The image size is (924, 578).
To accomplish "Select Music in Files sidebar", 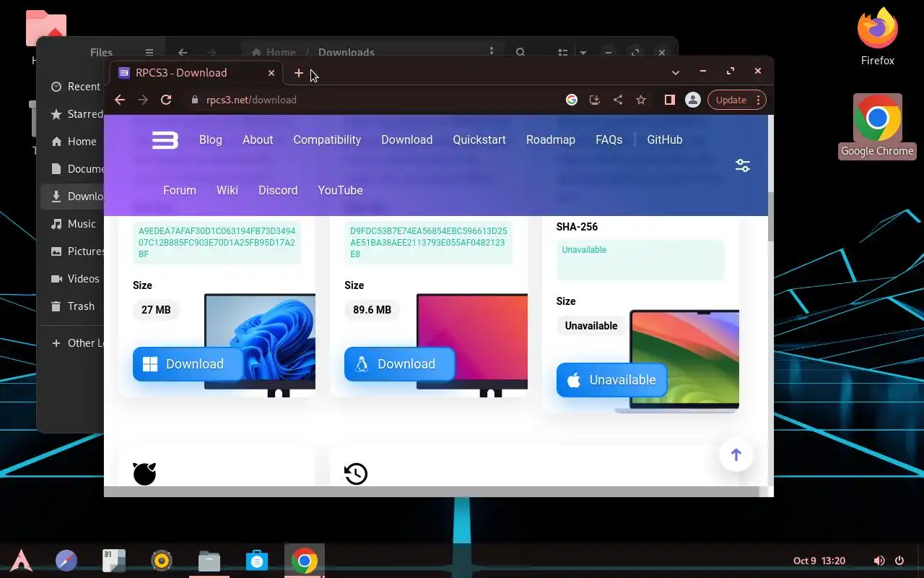I will (x=74, y=224).
